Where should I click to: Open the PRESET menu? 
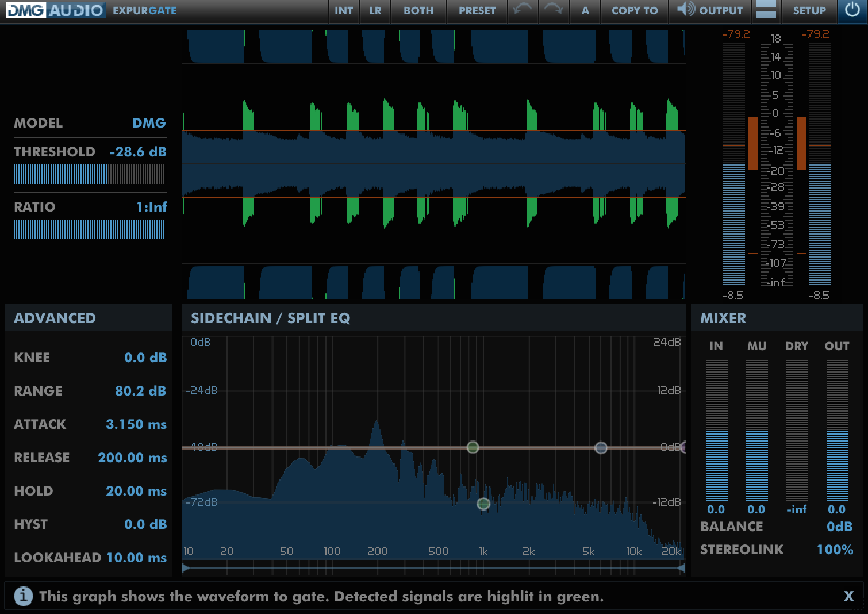tap(477, 11)
